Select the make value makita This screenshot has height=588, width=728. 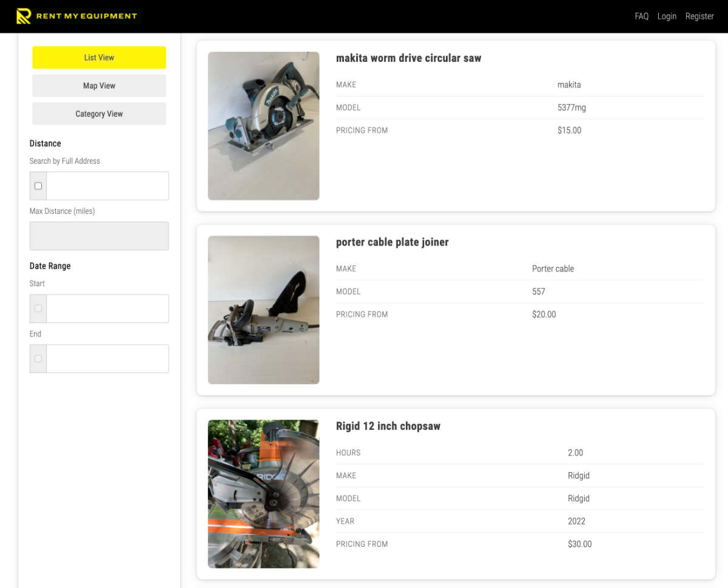tap(569, 85)
